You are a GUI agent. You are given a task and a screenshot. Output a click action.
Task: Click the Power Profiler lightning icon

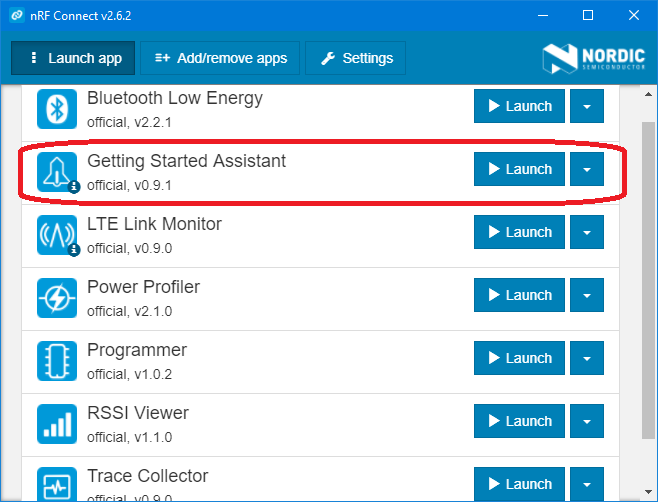[57, 297]
